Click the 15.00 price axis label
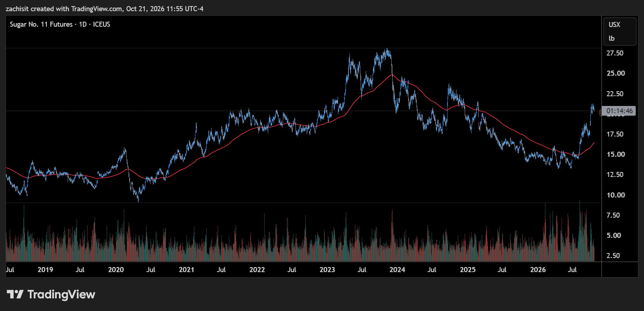Screen dimensions: 644x311 (616, 154)
